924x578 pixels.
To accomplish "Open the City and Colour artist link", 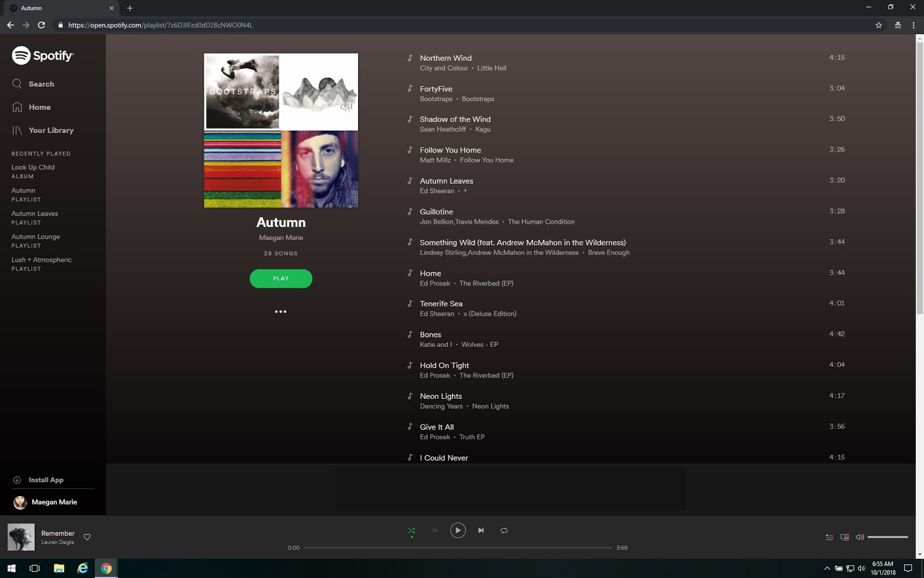I will [x=444, y=68].
